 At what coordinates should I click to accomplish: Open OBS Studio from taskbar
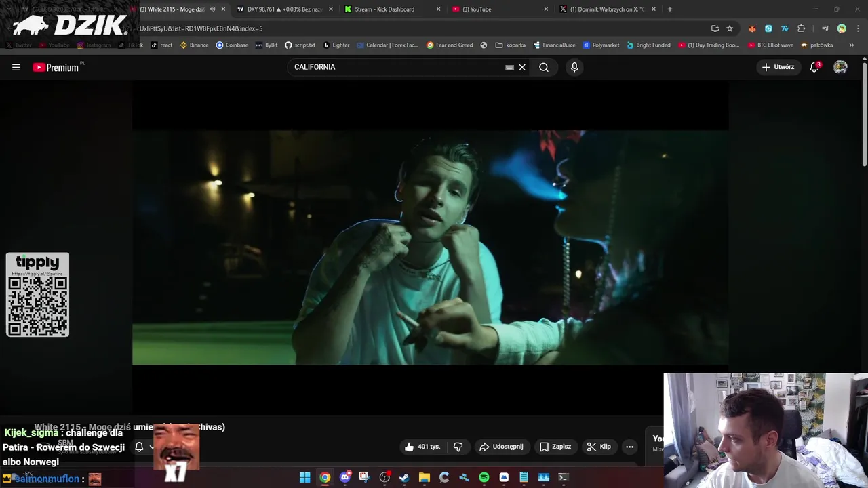(x=384, y=477)
